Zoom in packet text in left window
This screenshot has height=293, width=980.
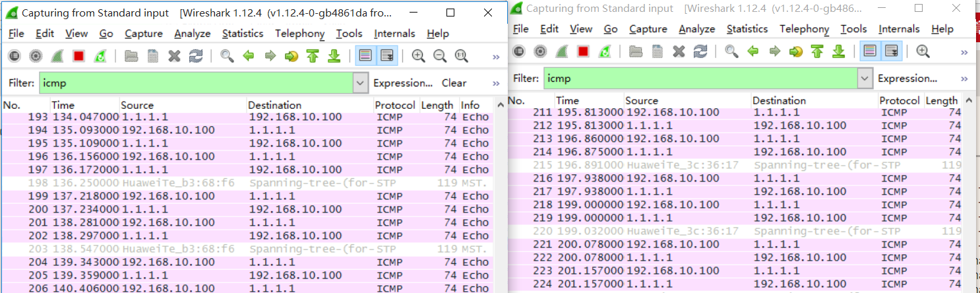point(418,57)
